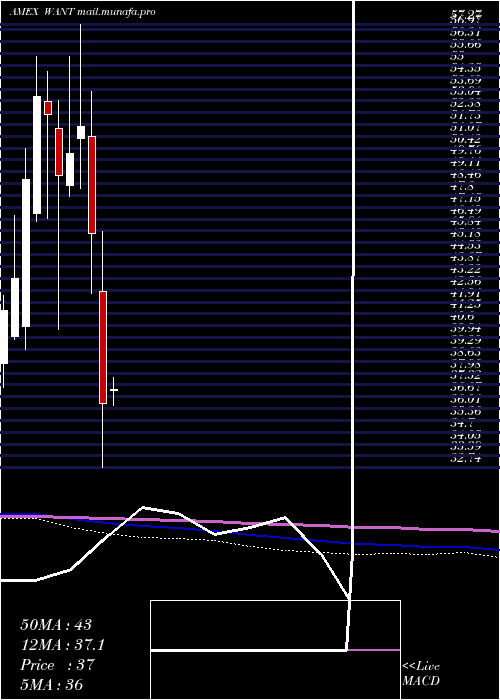Select the 39.94 price axis label
Viewport: 500px width, 700px height.
pyautogui.click(x=466, y=329)
